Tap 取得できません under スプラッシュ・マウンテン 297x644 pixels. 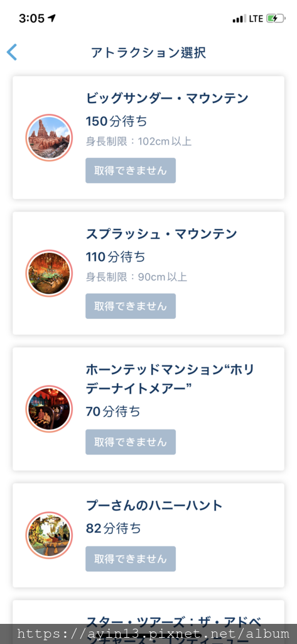coord(131,306)
